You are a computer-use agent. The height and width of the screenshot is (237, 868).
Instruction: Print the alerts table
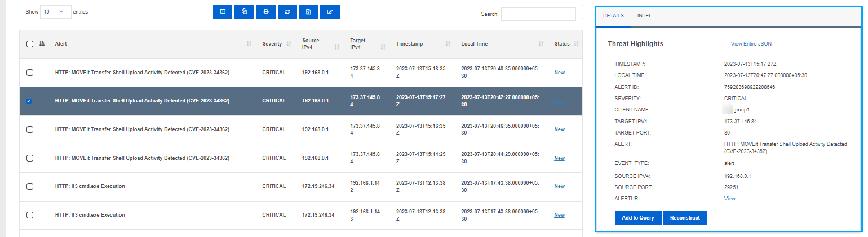pos(265,12)
